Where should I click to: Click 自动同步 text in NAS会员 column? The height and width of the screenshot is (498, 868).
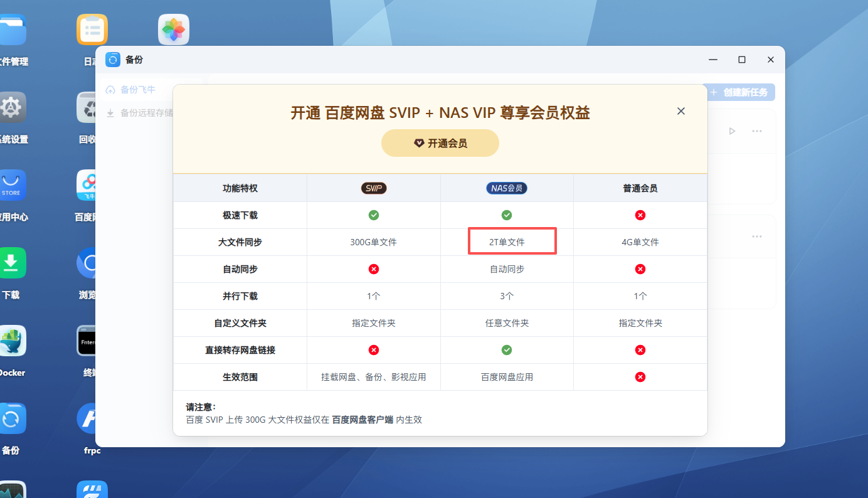click(x=507, y=269)
